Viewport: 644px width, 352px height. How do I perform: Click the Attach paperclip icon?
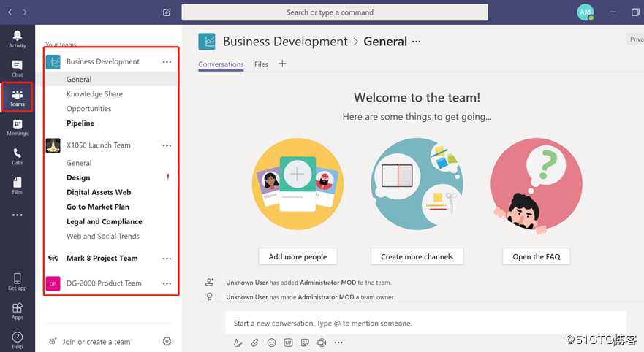(254, 343)
